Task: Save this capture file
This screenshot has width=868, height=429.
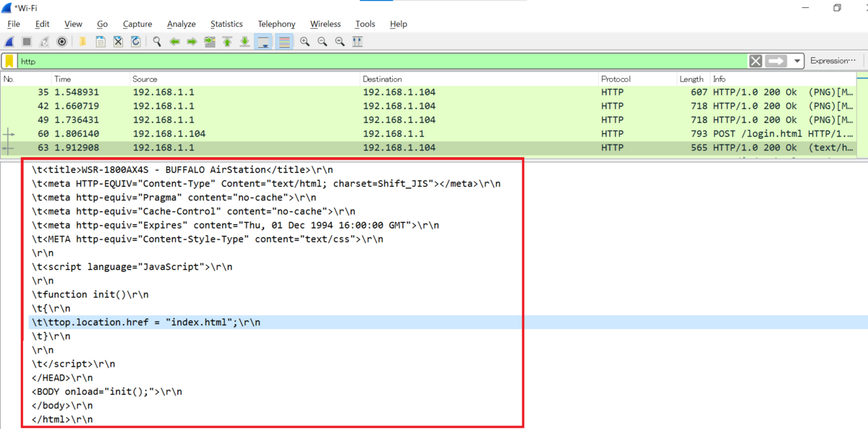Action: click(x=101, y=42)
